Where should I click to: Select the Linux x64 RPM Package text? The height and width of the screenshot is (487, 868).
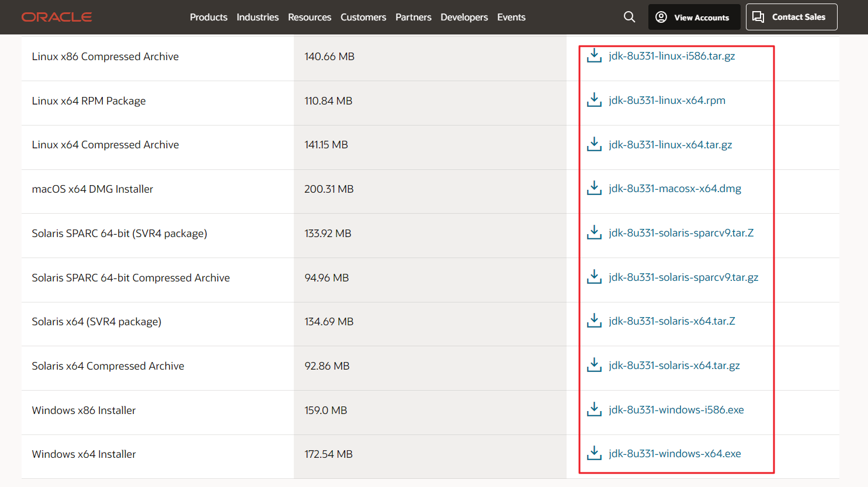(89, 101)
